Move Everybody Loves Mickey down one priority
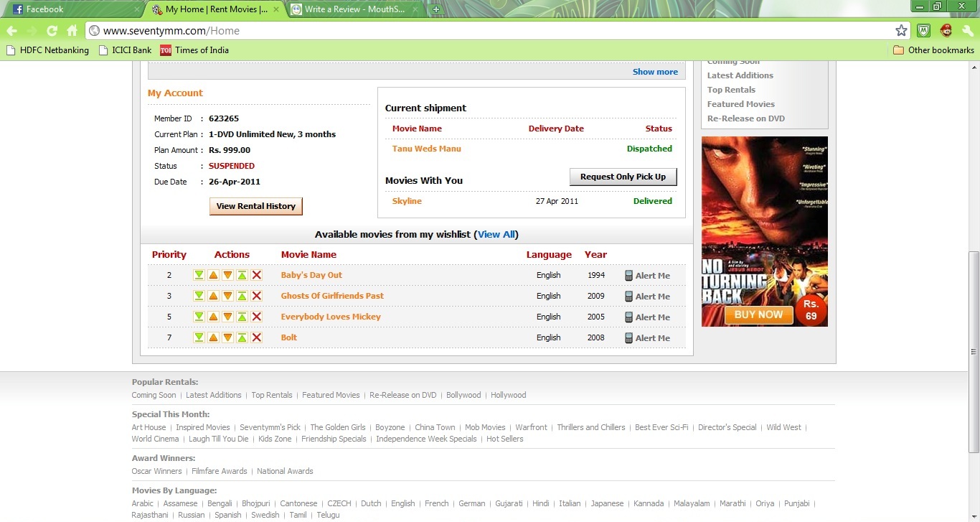 [227, 317]
